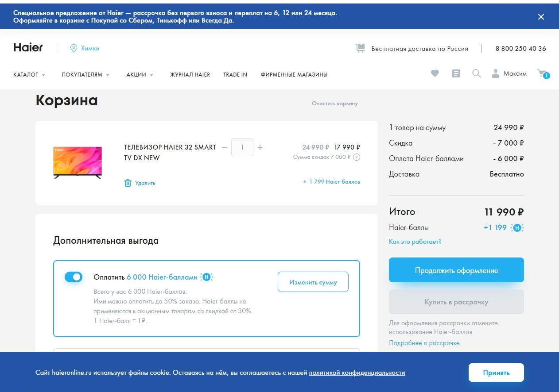Click the Haier logo

(x=28, y=48)
